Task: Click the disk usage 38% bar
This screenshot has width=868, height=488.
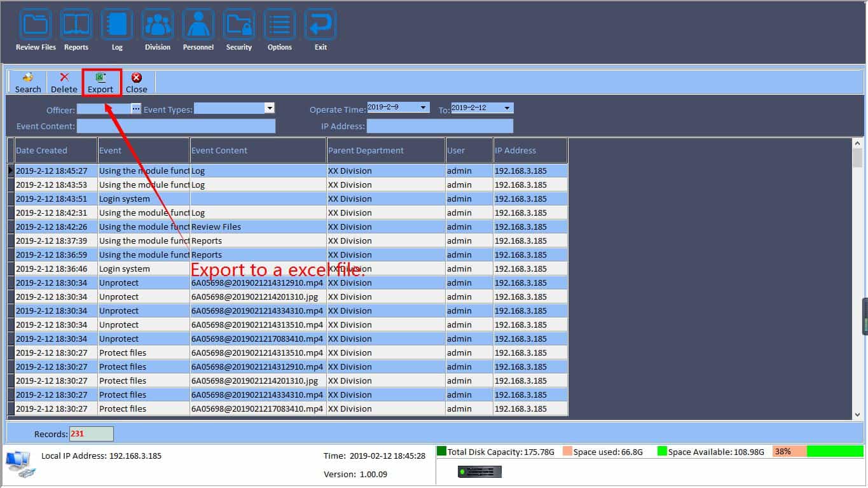Action: pos(818,451)
